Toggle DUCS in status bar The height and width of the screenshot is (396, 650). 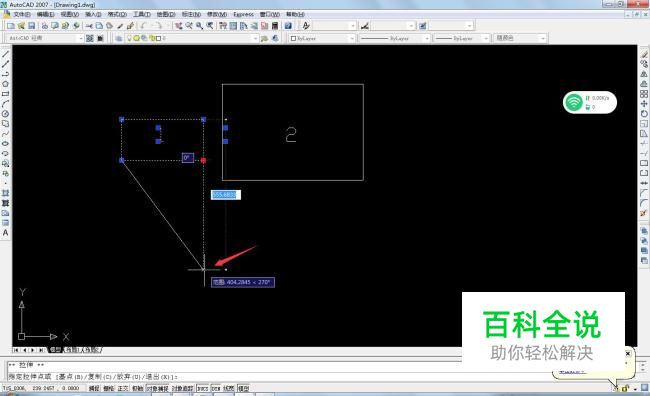[x=202, y=389]
